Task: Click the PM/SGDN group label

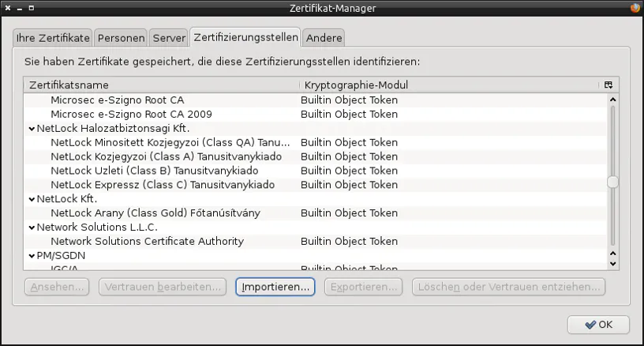Action: pyautogui.click(x=61, y=256)
